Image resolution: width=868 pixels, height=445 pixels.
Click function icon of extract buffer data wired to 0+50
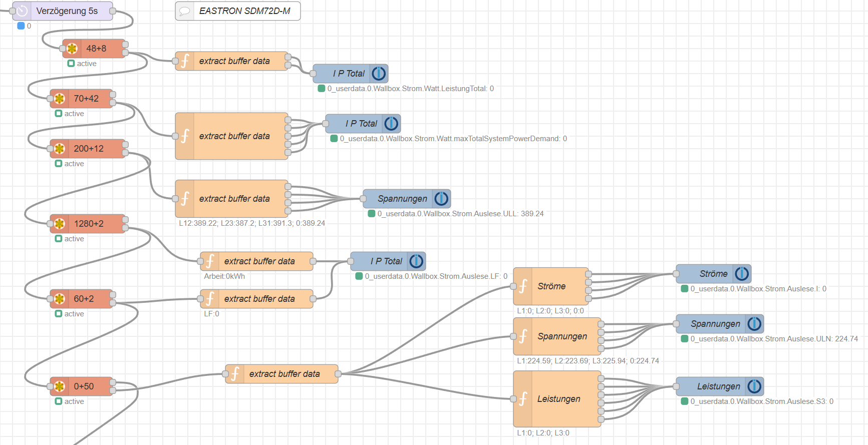[x=235, y=374]
